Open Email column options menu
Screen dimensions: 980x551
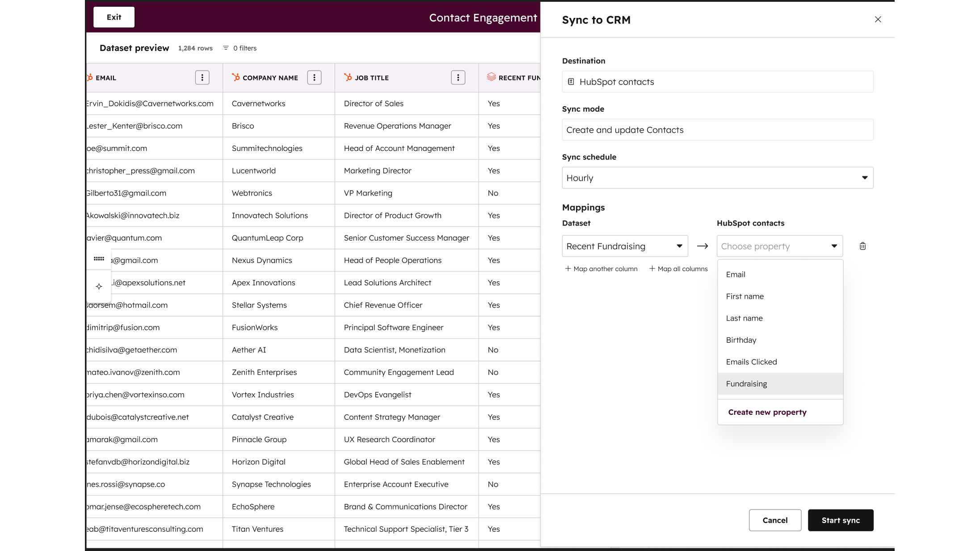tap(202, 78)
